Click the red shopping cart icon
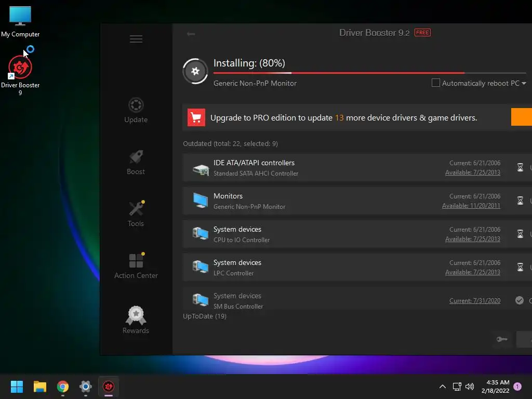 [196, 117]
